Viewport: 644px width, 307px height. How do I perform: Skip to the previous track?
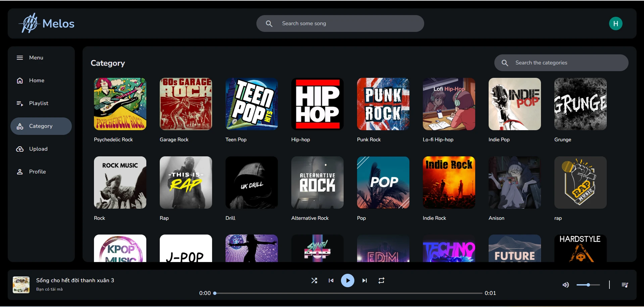[x=331, y=280]
